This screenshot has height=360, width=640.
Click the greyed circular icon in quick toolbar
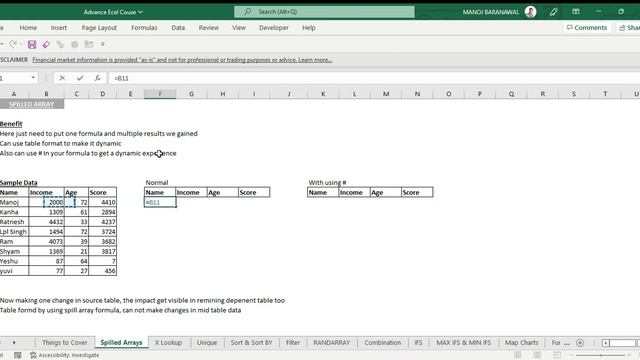[74, 44]
